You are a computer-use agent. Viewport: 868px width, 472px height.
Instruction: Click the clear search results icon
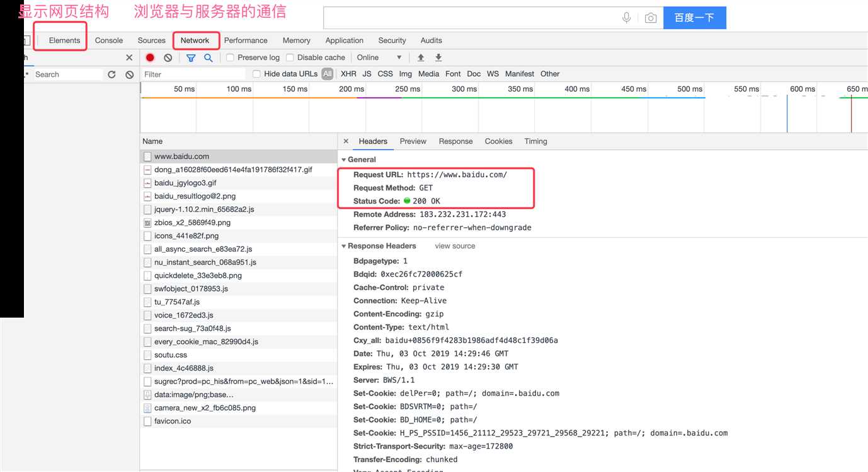[130, 74]
